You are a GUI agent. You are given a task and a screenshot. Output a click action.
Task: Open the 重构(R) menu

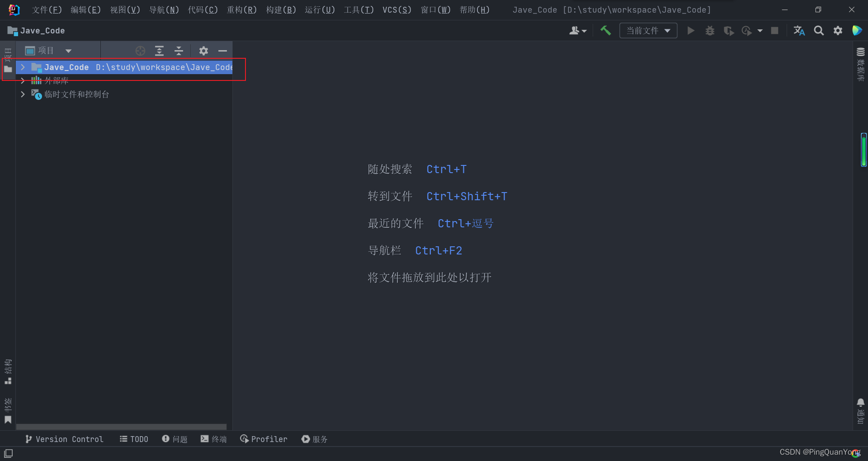(241, 9)
